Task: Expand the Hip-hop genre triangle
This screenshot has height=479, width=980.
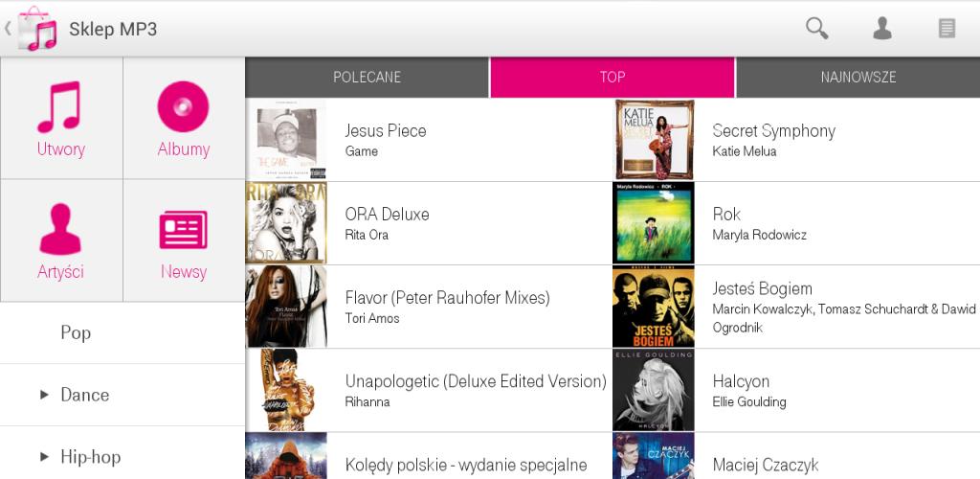Action: [x=44, y=457]
